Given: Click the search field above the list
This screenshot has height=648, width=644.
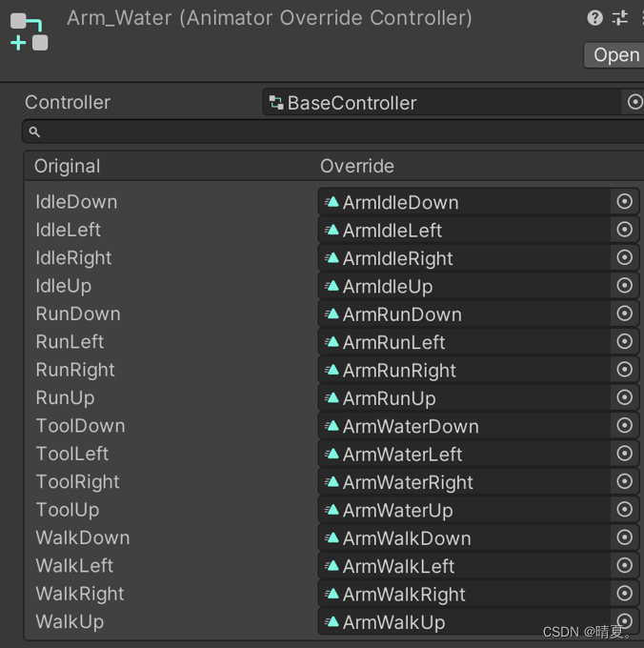Looking at the screenshot, I should click(x=333, y=132).
